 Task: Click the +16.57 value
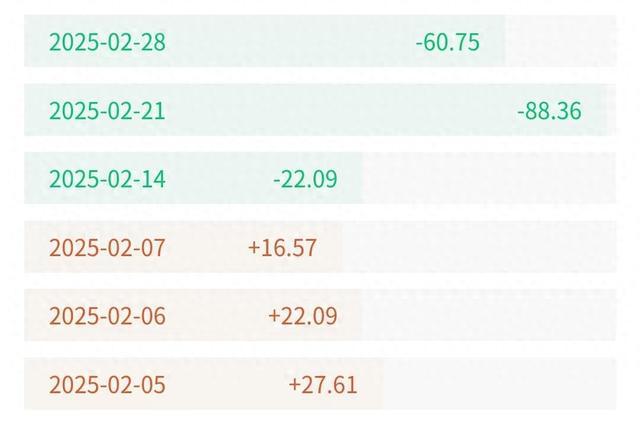(282, 247)
